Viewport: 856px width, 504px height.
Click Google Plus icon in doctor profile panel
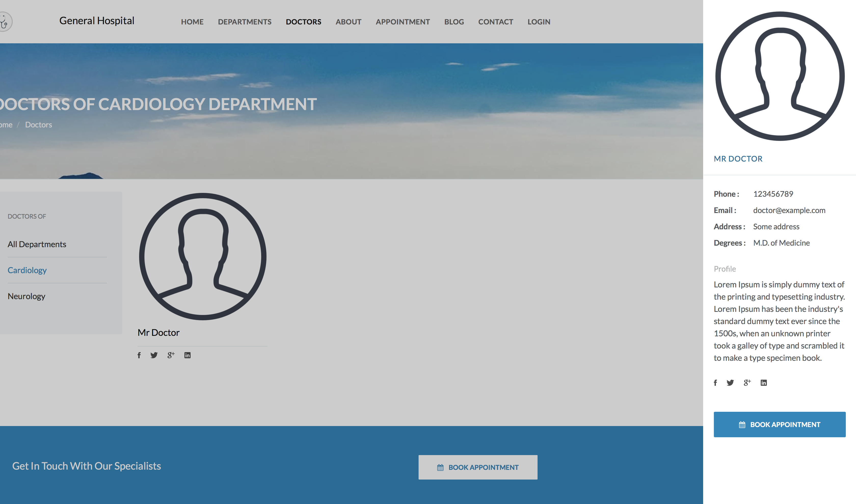click(747, 382)
